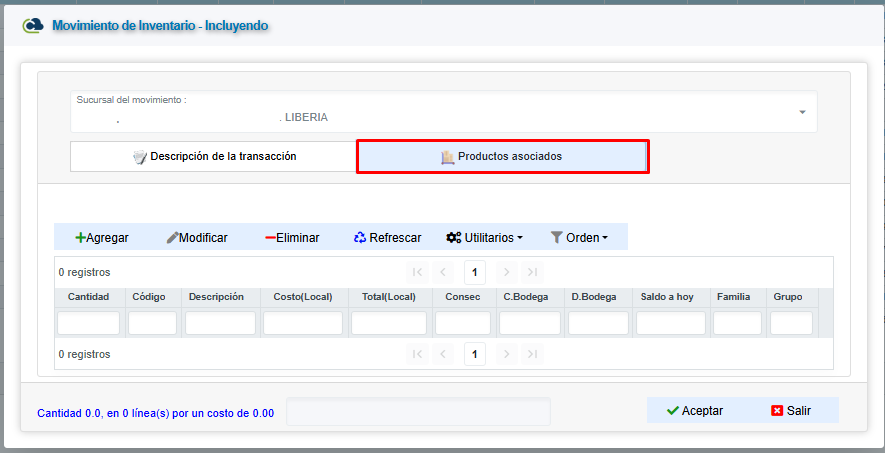Image resolution: width=885 pixels, height=453 pixels.
Task: Click the Descripción column filter field
Action: 220,323
